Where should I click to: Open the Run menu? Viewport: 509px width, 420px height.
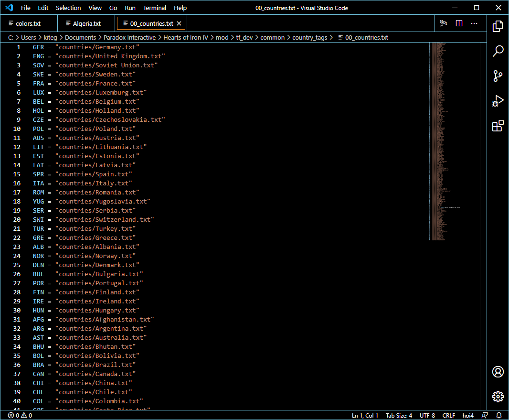[130, 8]
